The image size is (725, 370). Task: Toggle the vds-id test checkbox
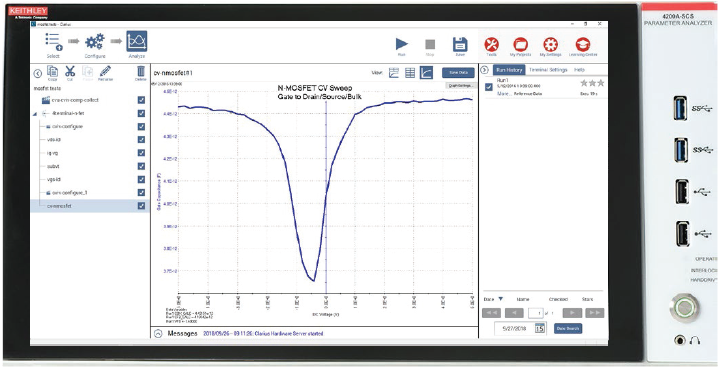click(x=141, y=139)
